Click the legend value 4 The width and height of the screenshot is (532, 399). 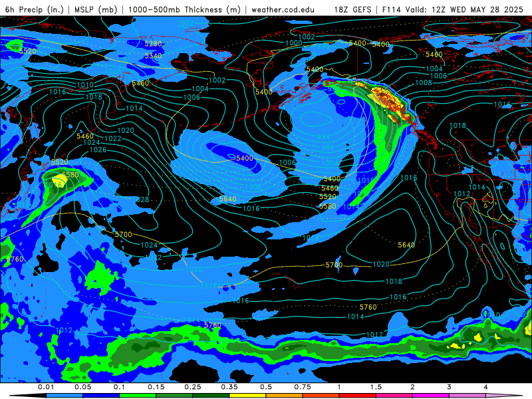[x=486, y=387]
